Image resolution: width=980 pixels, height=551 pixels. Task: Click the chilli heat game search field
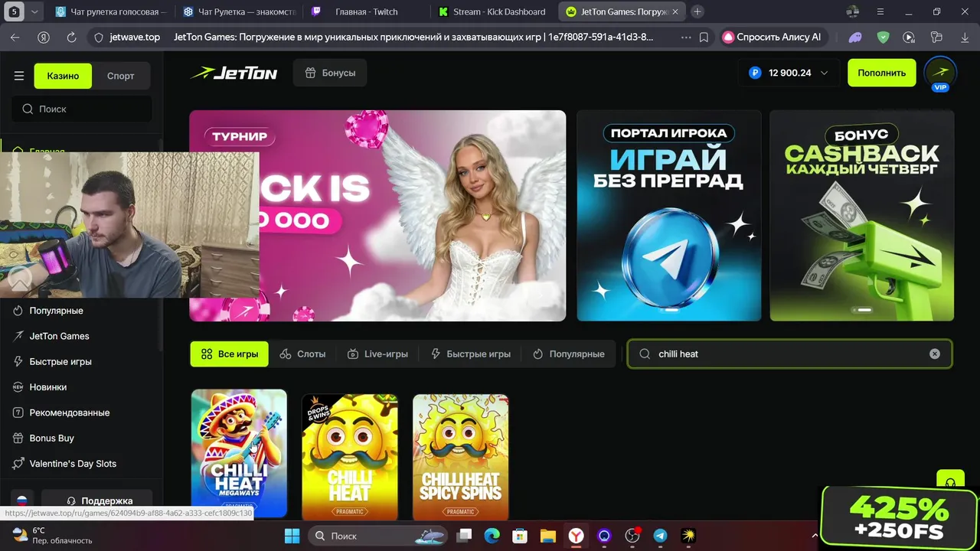789,354
